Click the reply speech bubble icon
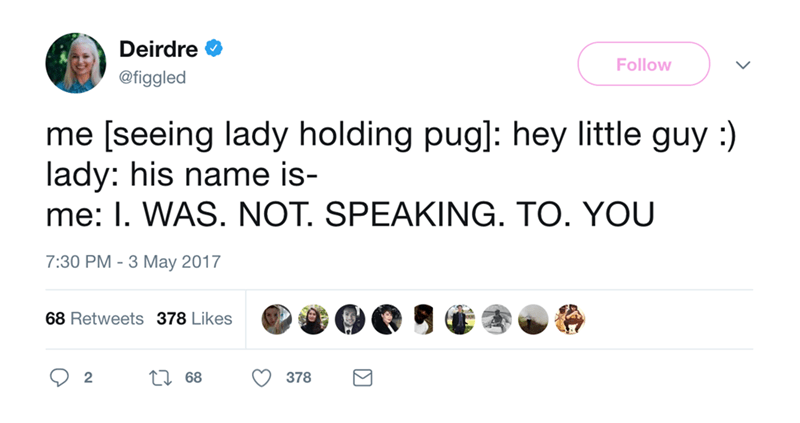 [59, 378]
